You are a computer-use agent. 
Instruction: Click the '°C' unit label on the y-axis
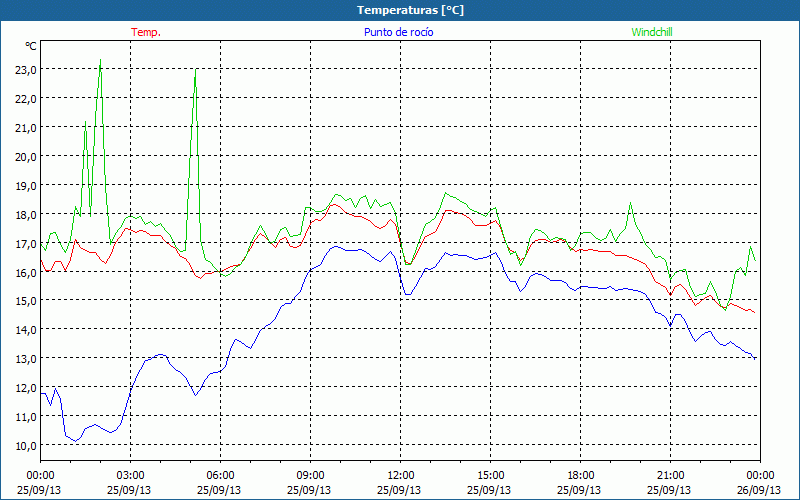click(31, 46)
